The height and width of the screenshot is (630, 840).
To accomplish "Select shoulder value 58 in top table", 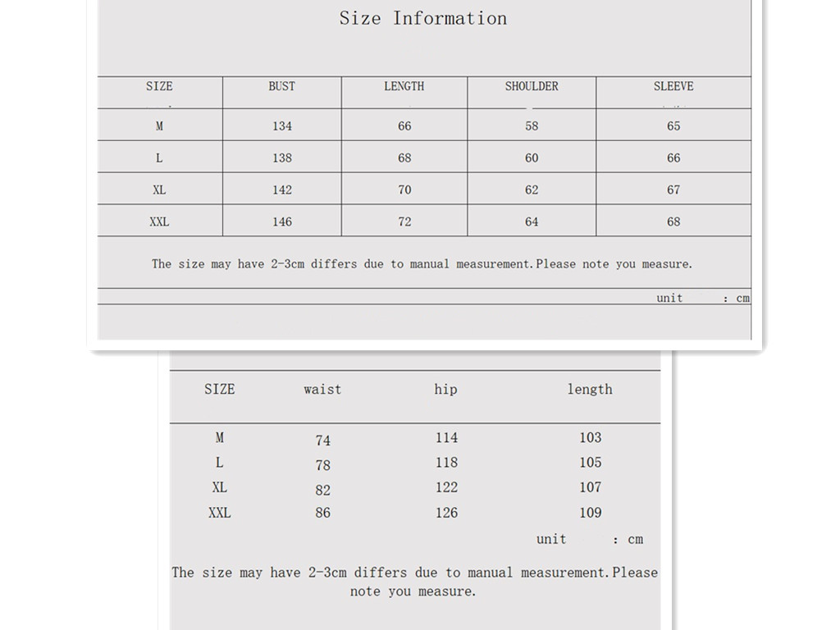I will pyautogui.click(x=532, y=126).
